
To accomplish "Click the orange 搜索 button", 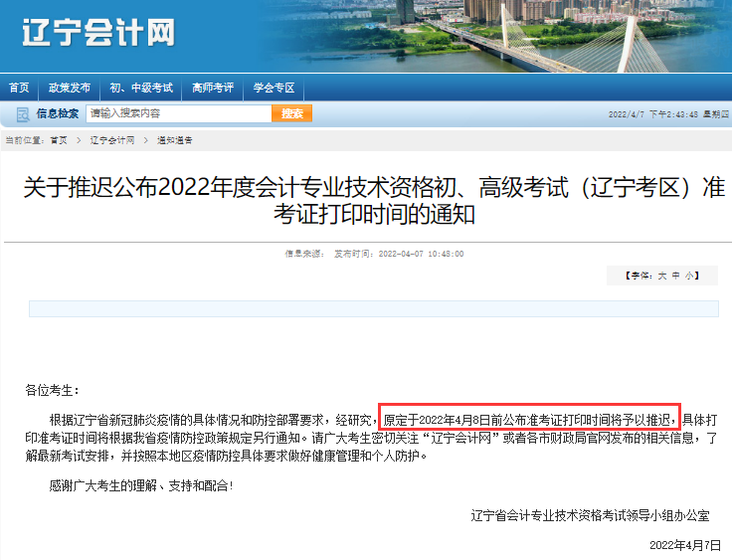I will coord(291,113).
